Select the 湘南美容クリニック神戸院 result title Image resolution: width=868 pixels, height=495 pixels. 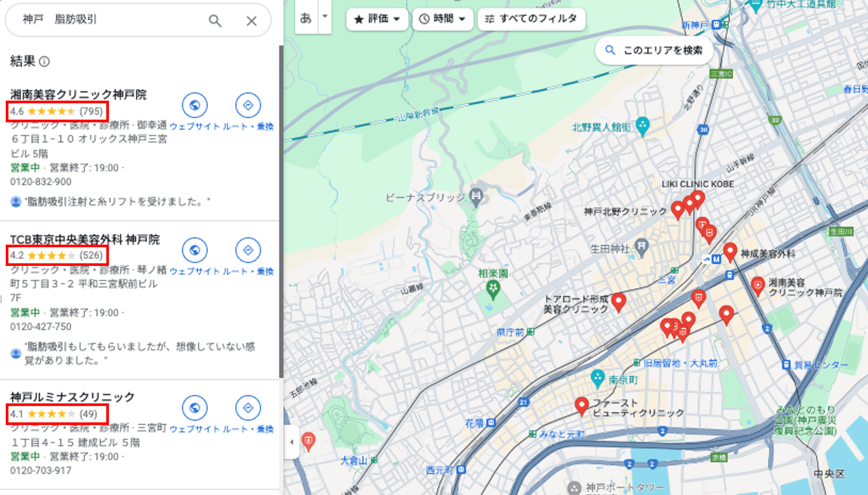click(x=78, y=94)
